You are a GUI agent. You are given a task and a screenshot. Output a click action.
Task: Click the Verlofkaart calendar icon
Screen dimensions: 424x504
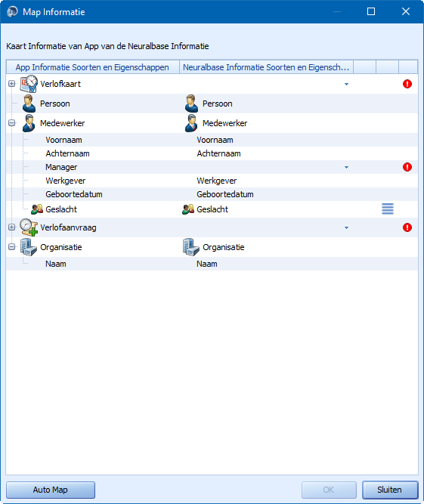pyautogui.click(x=29, y=84)
